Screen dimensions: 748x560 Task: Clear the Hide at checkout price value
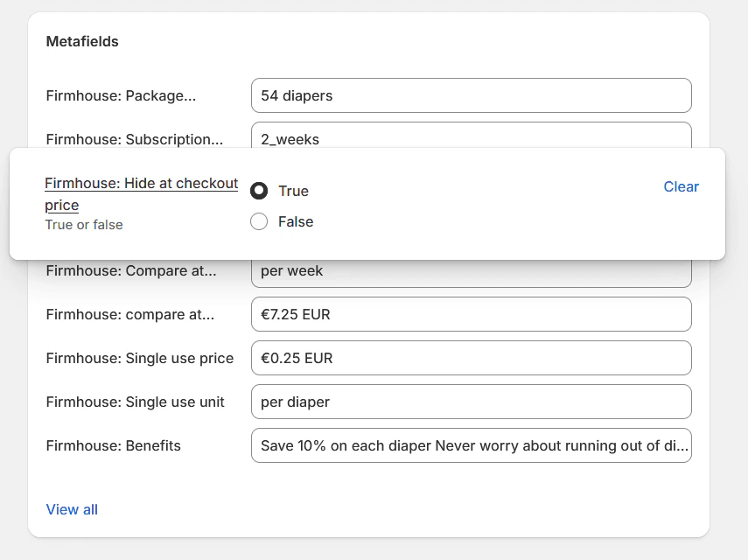[681, 186]
